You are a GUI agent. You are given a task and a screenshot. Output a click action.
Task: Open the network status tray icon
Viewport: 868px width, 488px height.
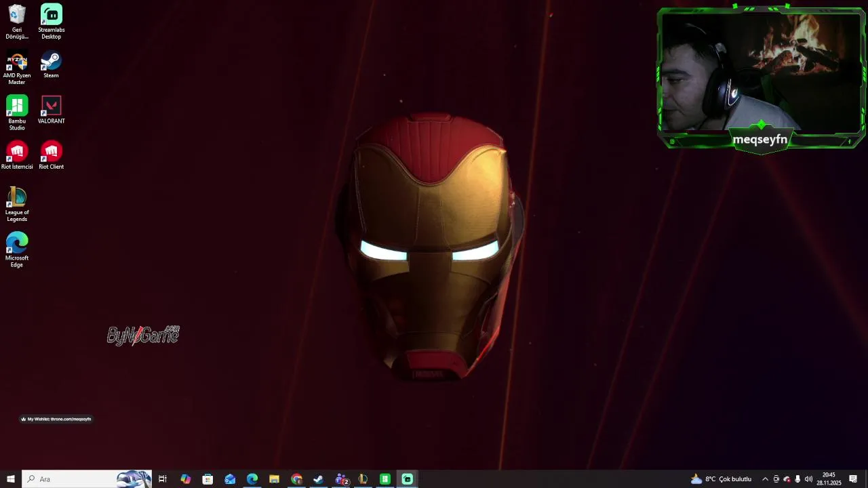[x=787, y=479]
